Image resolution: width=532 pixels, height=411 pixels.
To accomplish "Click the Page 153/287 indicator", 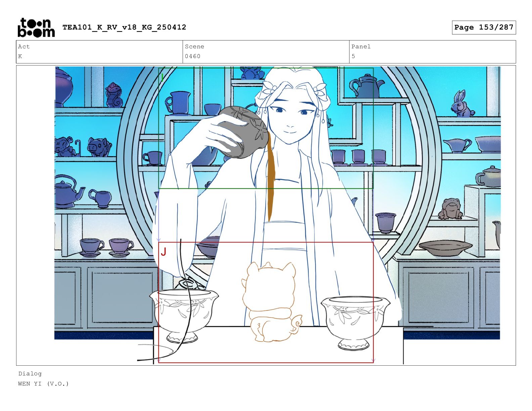I will coord(484,28).
